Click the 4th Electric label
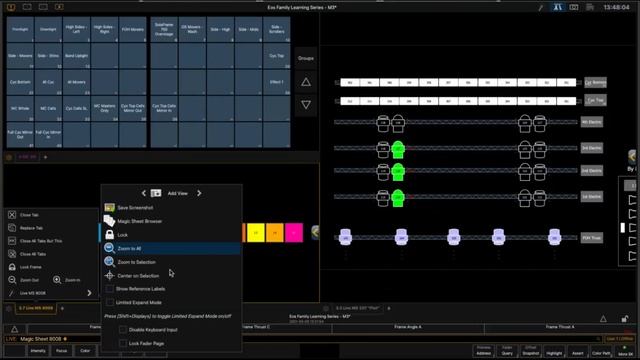Image resolution: width=640 pixels, height=360 pixels. coord(591,122)
